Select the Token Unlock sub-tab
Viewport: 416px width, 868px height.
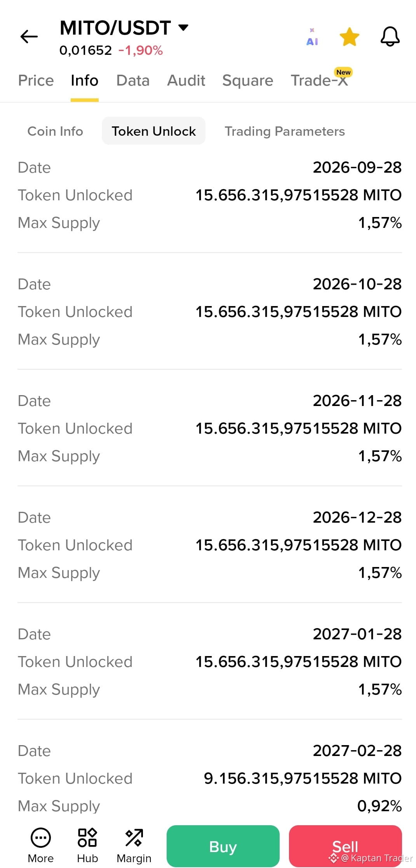click(154, 131)
